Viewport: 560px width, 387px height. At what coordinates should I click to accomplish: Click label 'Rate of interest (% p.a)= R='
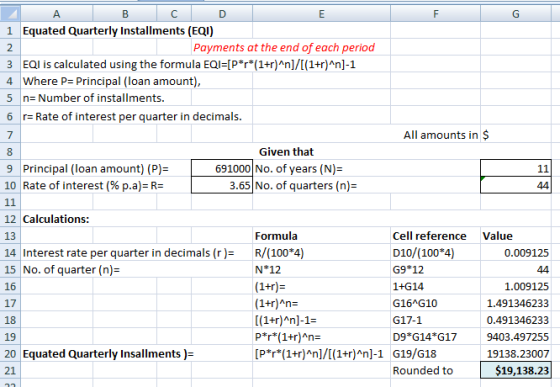(x=93, y=185)
